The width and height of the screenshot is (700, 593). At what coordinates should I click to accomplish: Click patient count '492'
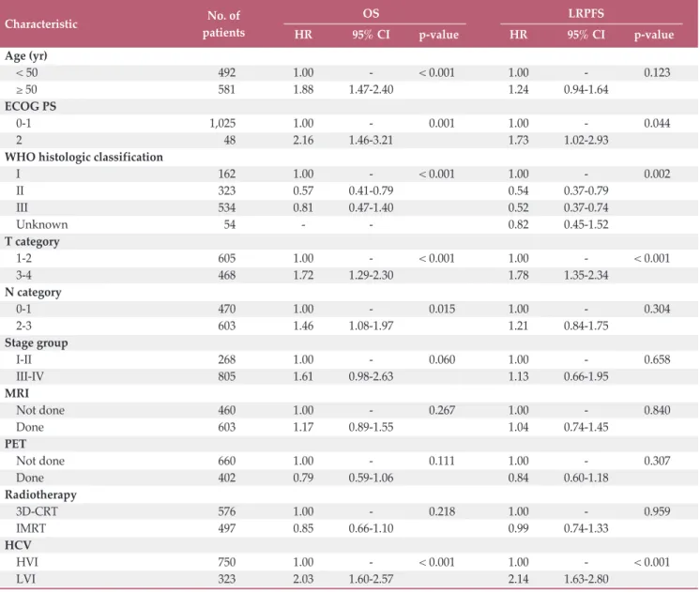[227, 73]
